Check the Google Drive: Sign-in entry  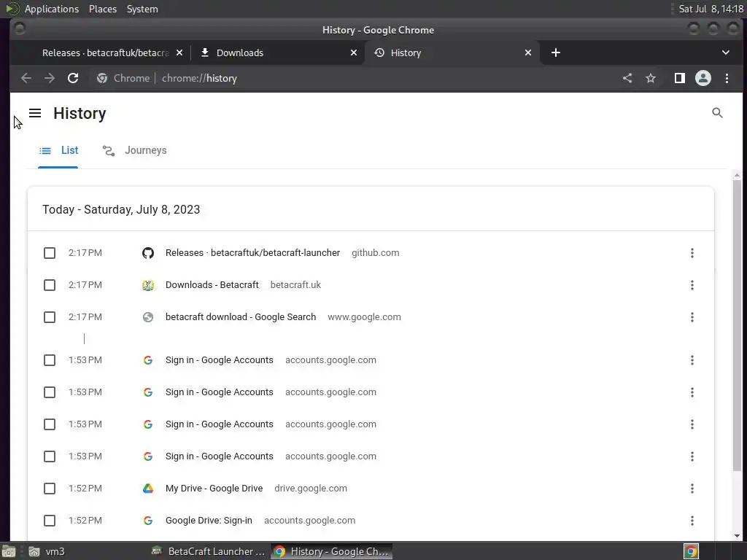(x=50, y=521)
